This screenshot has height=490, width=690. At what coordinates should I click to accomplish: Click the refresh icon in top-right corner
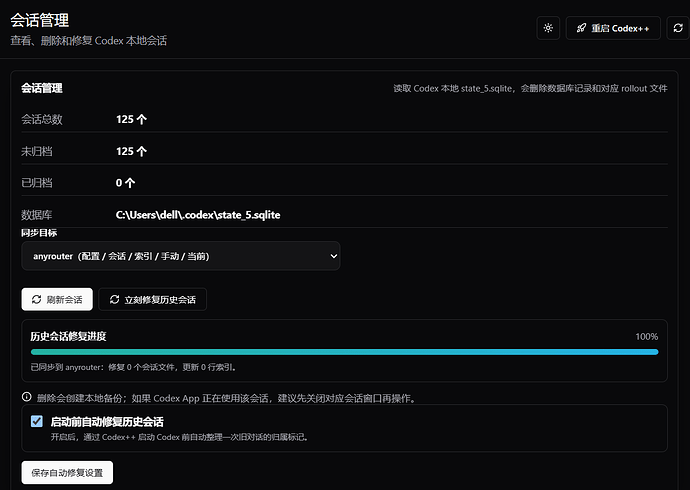tap(678, 28)
